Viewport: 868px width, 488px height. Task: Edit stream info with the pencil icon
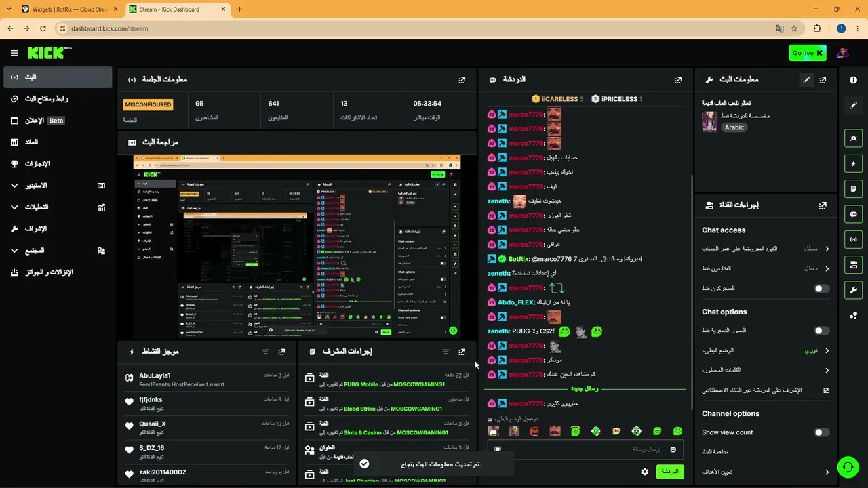(x=806, y=79)
